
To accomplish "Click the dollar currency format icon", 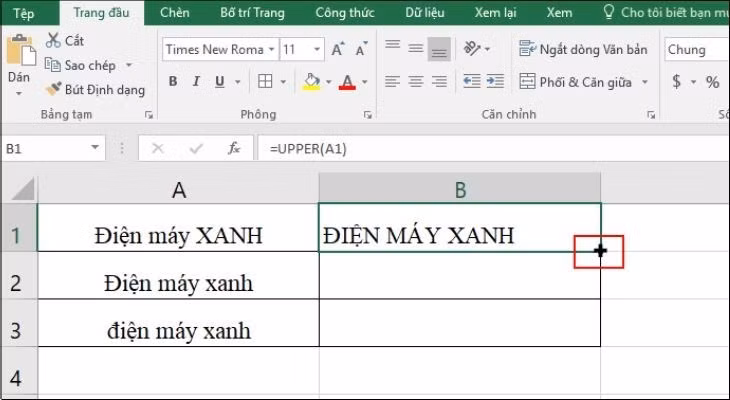I will 676,82.
